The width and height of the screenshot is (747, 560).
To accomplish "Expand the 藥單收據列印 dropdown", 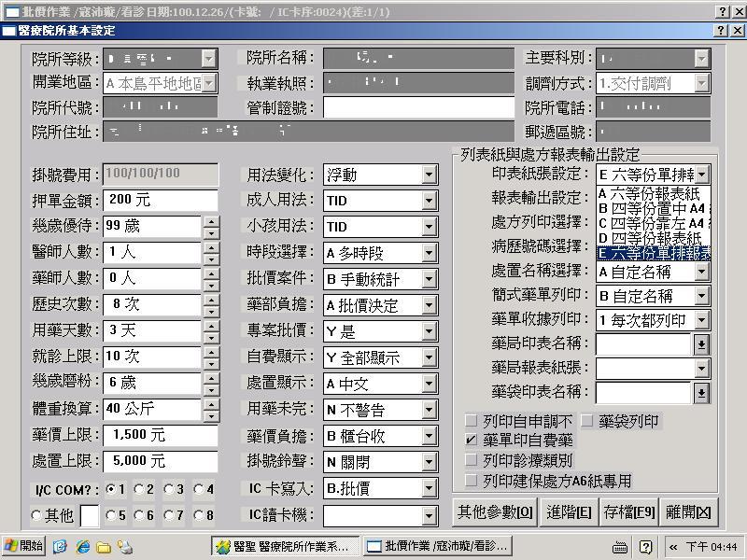I will [x=701, y=320].
